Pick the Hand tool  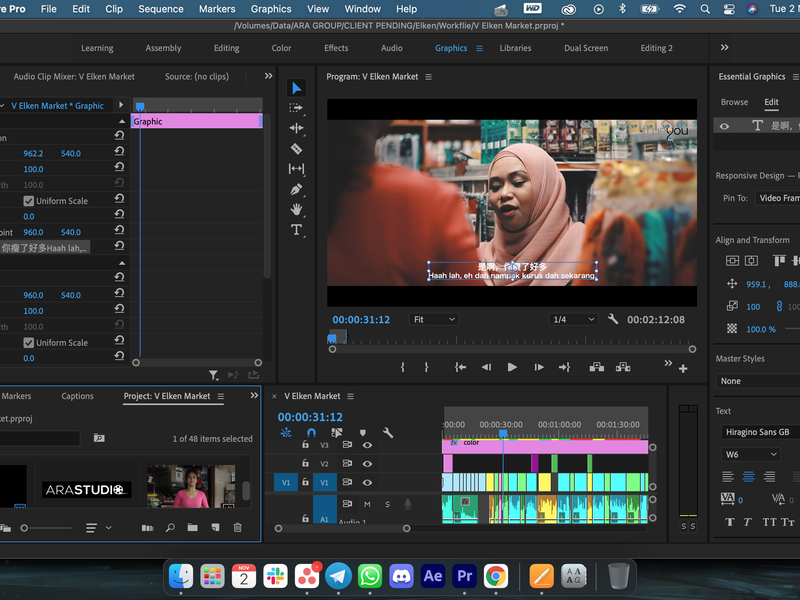(296, 209)
